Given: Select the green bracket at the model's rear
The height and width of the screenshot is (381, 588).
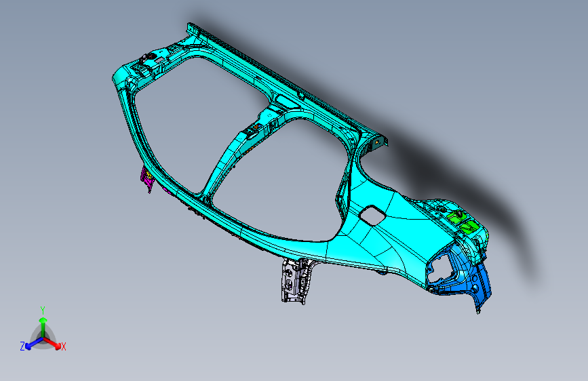Looking at the screenshot, I should pos(463,221).
